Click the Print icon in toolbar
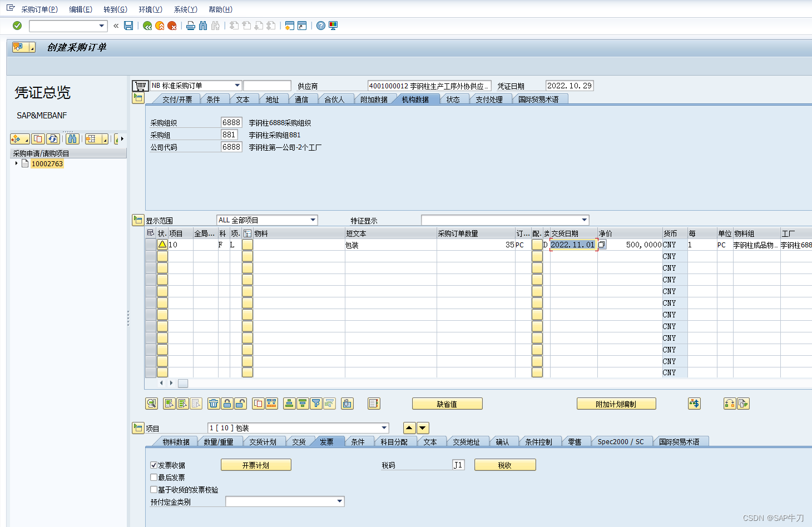 pyautogui.click(x=191, y=26)
